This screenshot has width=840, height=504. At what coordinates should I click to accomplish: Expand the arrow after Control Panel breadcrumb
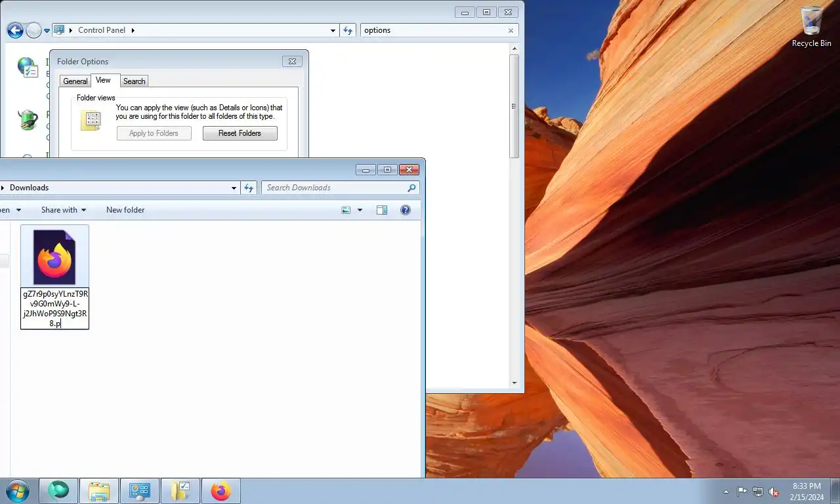[x=133, y=30]
